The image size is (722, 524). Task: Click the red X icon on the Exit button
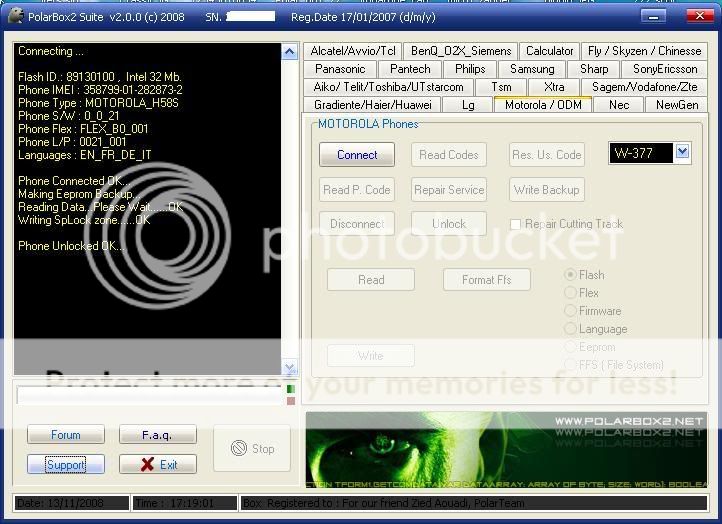(x=147, y=464)
